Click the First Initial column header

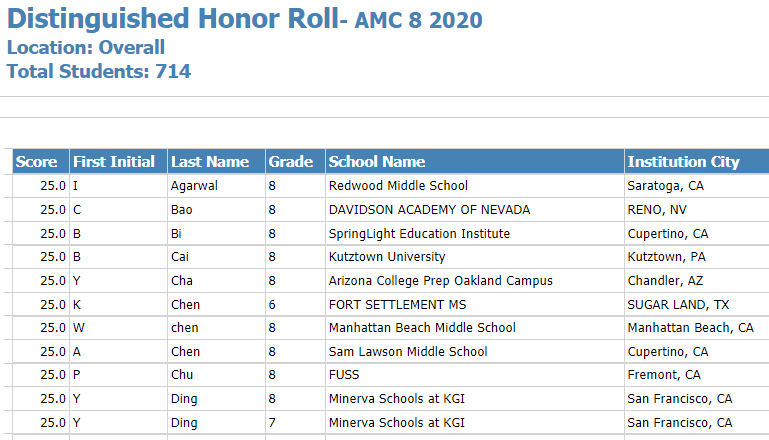[x=119, y=161]
